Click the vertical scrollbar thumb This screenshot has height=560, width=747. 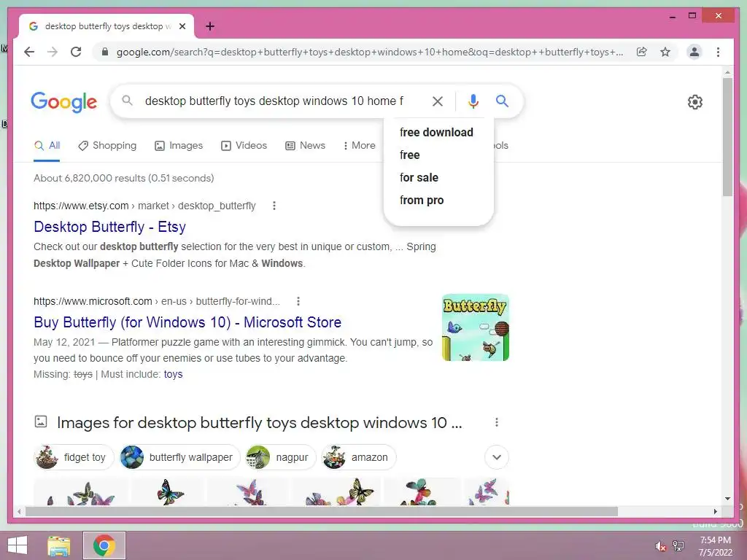727,137
